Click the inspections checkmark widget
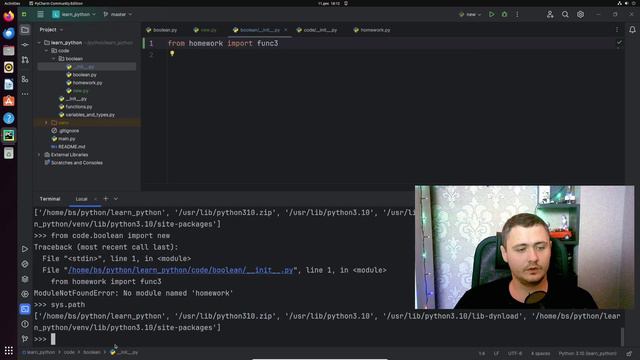 pyautogui.click(x=619, y=42)
